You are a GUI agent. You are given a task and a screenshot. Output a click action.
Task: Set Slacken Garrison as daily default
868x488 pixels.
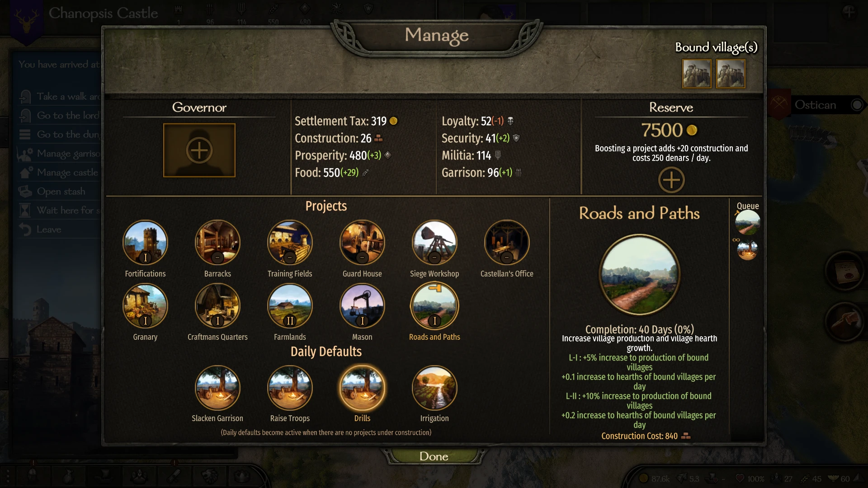217,388
